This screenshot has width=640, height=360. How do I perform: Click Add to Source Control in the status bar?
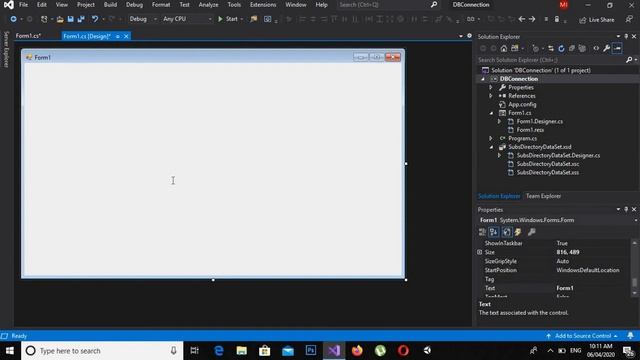pos(582,336)
